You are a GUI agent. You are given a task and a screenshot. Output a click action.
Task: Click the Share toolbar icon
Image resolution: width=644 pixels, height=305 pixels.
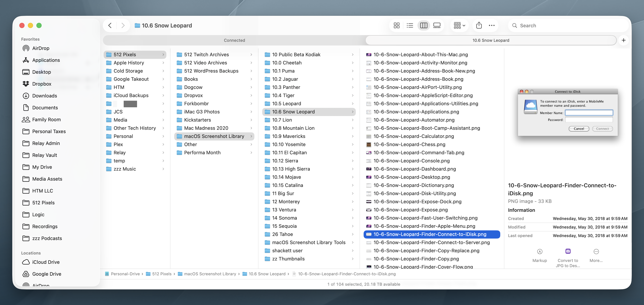tap(479, 25)
